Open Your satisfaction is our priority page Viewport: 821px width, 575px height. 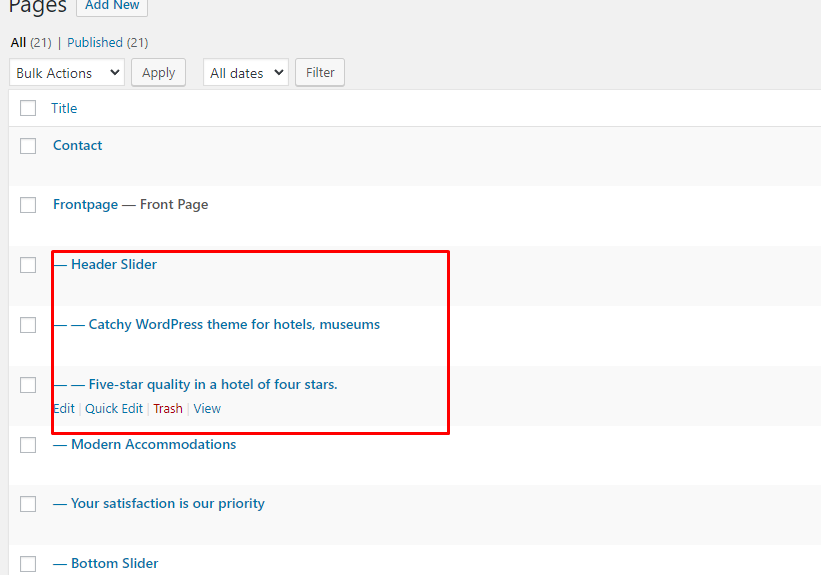click(x=167, y=503)
